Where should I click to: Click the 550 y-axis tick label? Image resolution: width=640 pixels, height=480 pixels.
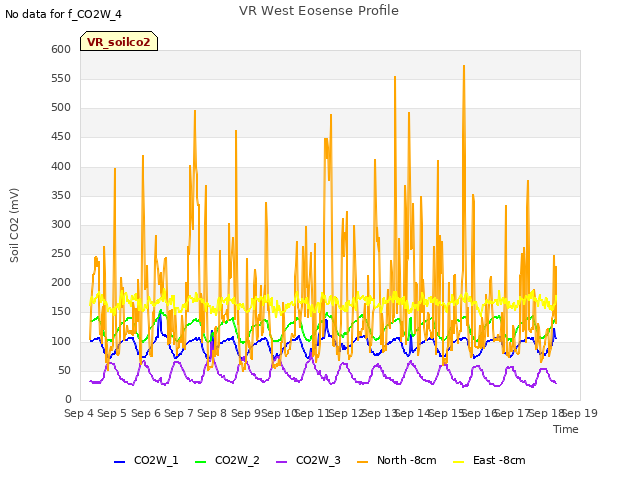click(x=61, y=79)
